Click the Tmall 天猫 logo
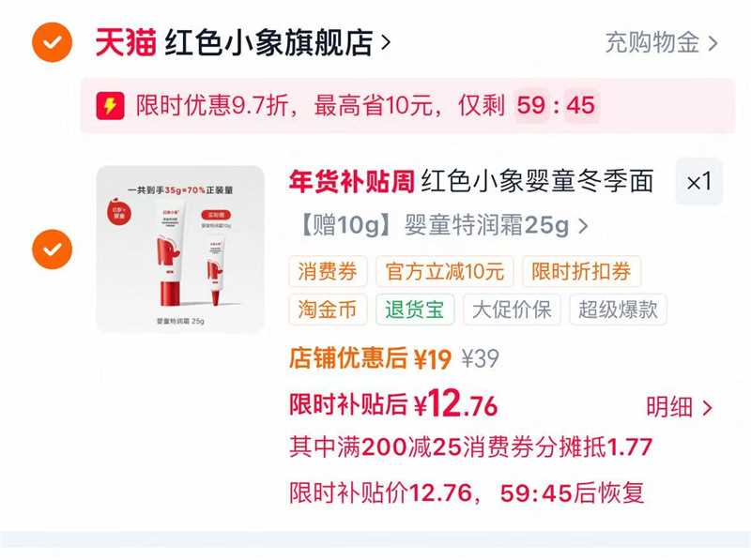 [x=126, y=42]
